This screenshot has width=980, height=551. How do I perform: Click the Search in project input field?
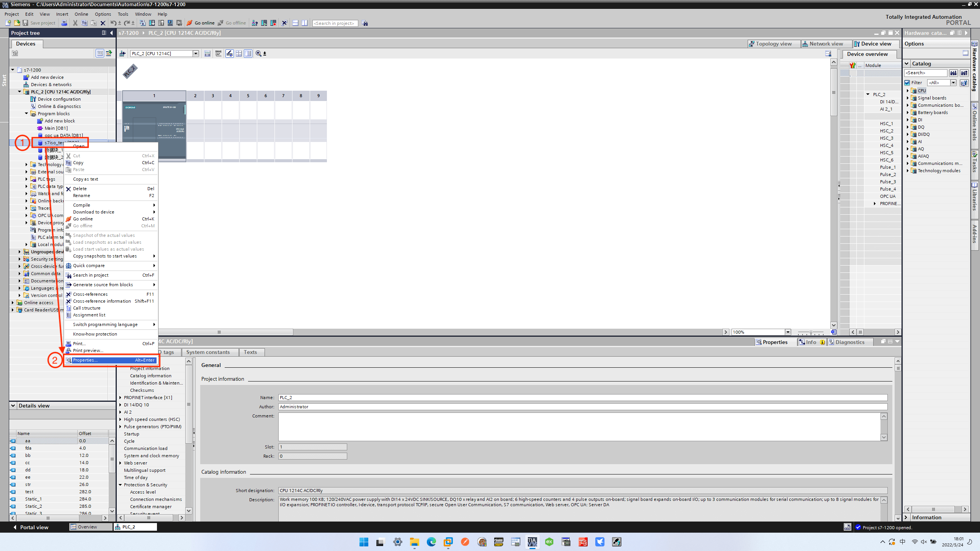tap(335, 23)
